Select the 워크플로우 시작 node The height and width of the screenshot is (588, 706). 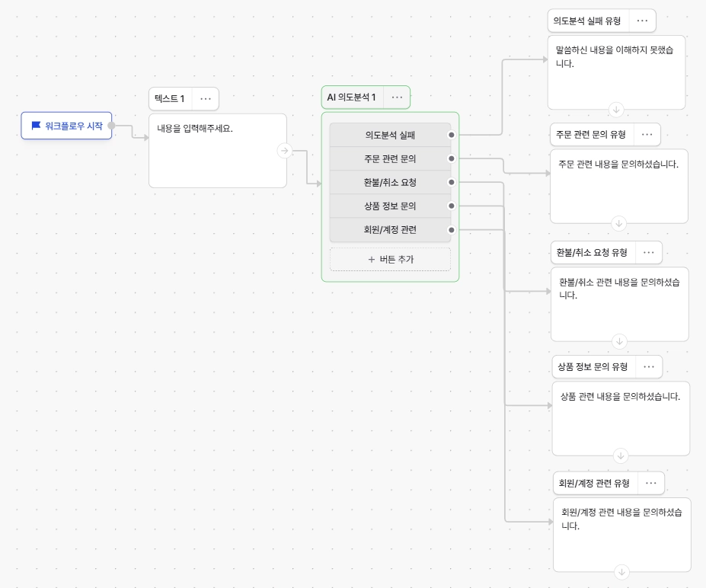pos(66,126)
